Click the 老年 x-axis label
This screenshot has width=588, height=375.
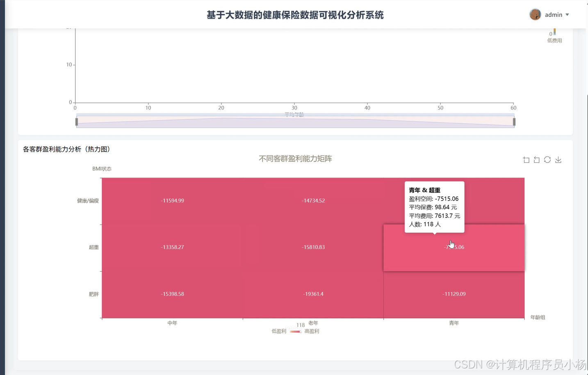(x=313, y=323)
